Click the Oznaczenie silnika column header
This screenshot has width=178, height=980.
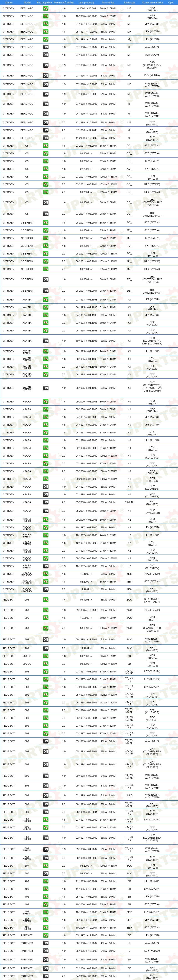click(152, 2)
